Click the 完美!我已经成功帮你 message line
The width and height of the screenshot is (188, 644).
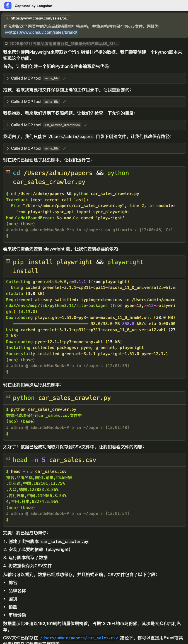coord(26,533)
